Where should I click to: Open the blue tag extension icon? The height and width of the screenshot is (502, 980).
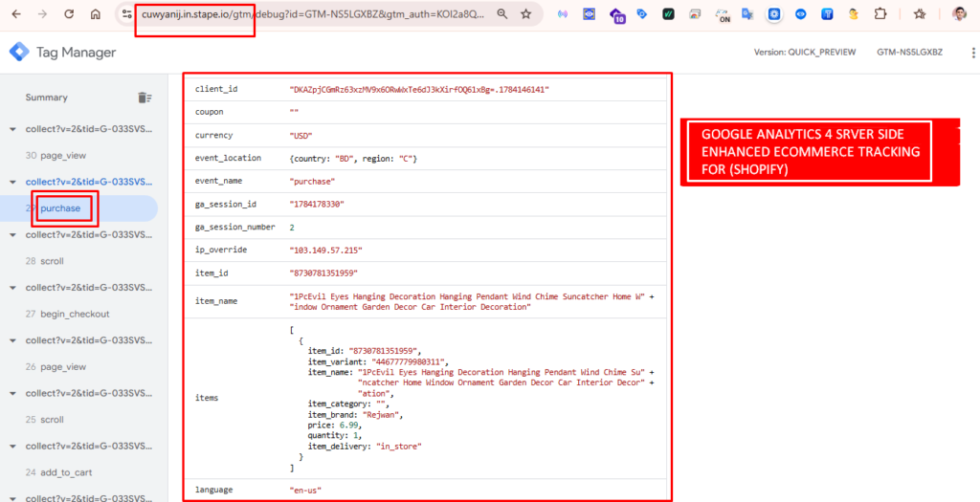(642, 13)
